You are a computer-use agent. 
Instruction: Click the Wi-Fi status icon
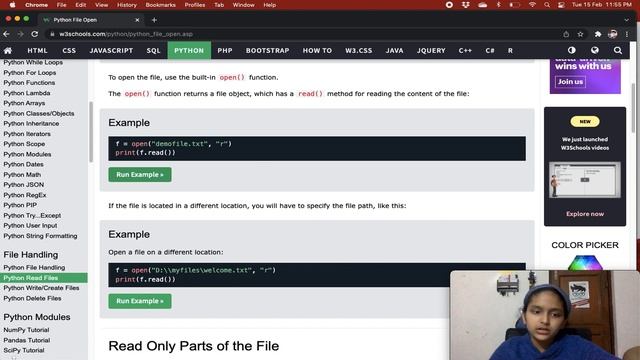tap(532, 5)
